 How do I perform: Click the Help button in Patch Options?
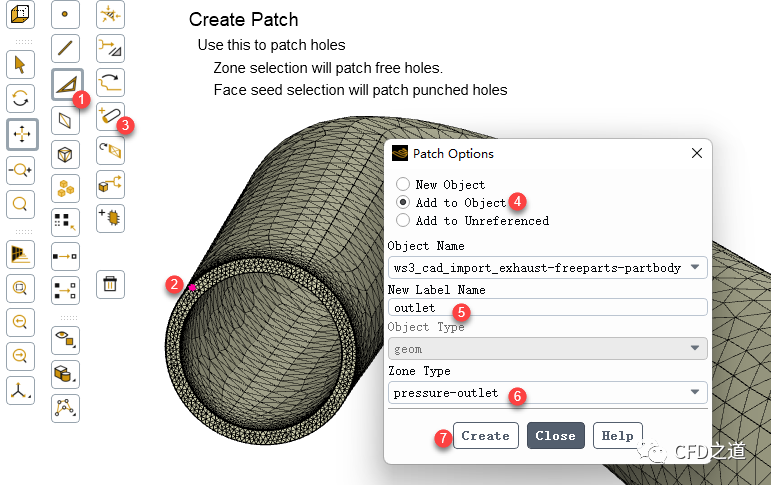pos(617,435)
